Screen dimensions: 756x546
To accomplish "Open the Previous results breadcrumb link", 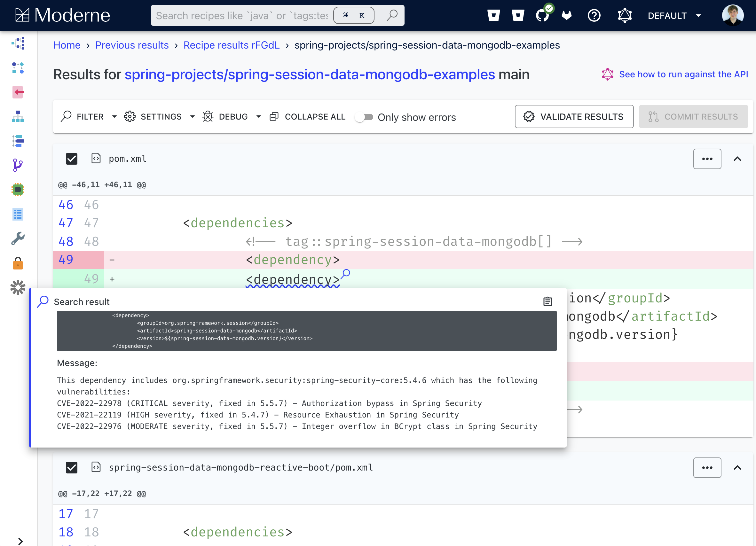I will tap(132, 45).
